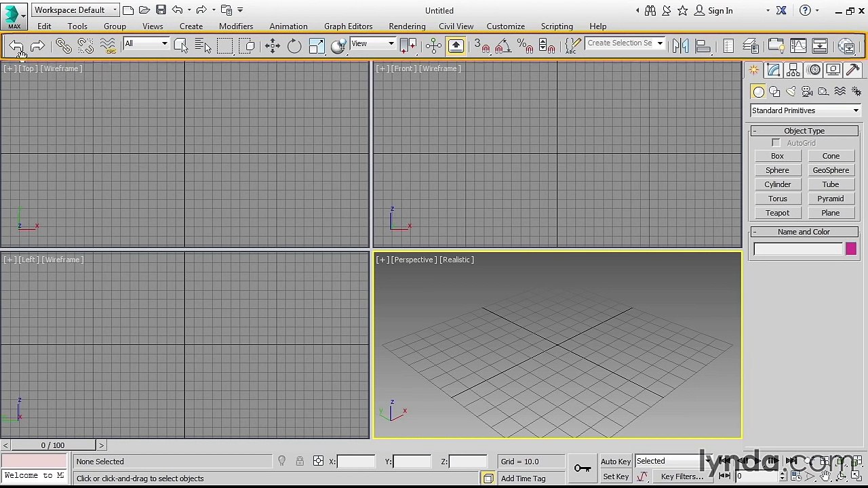Image resolution: width=868 pixels, height=488 pixels.
Task: Toggle the 3D Snaps button
Action: [x=481, y=45]
